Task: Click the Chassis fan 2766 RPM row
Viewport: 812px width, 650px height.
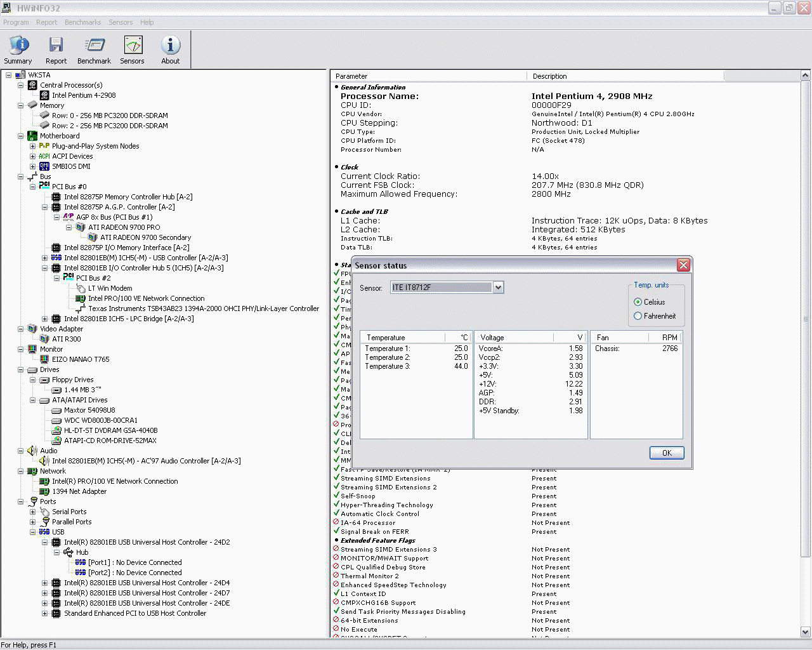Action: pyautogui.click(x=636, y=348)
